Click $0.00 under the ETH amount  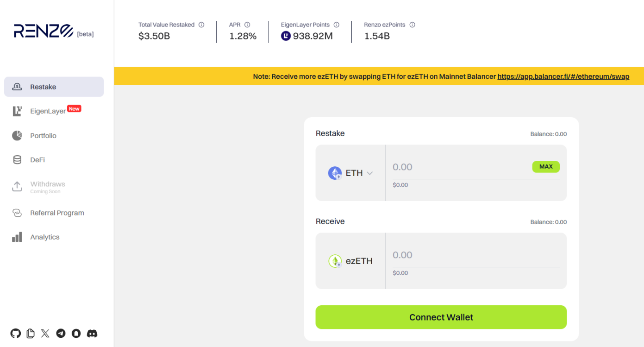[x=400, y=185]
